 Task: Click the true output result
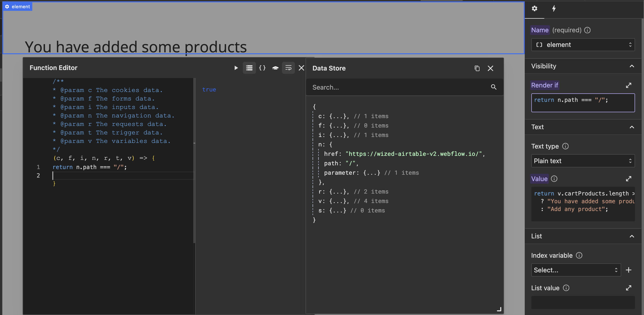[x=209, y=90]
